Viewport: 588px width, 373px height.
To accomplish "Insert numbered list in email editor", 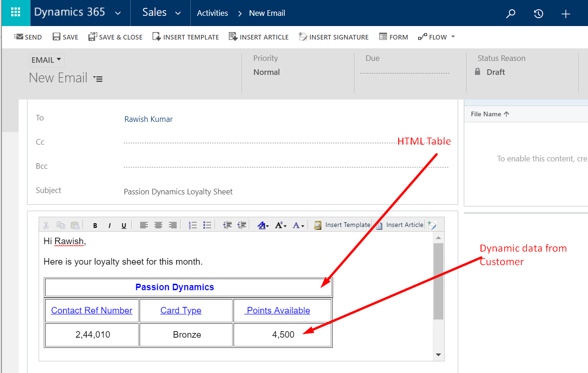I will tap(193, 225).
